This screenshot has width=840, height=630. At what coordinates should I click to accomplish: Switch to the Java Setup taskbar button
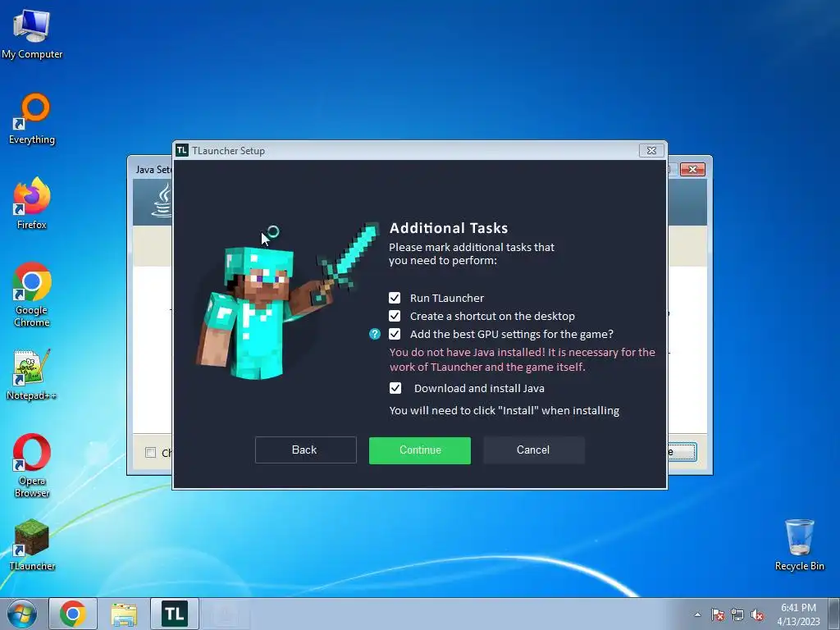click(226, 614)
